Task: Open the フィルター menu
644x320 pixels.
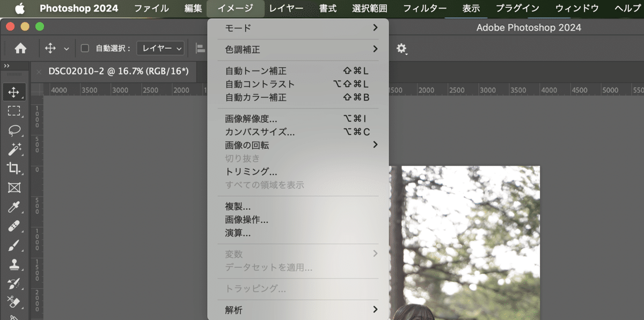Action: pyautogui.click(x=425, y=8)
